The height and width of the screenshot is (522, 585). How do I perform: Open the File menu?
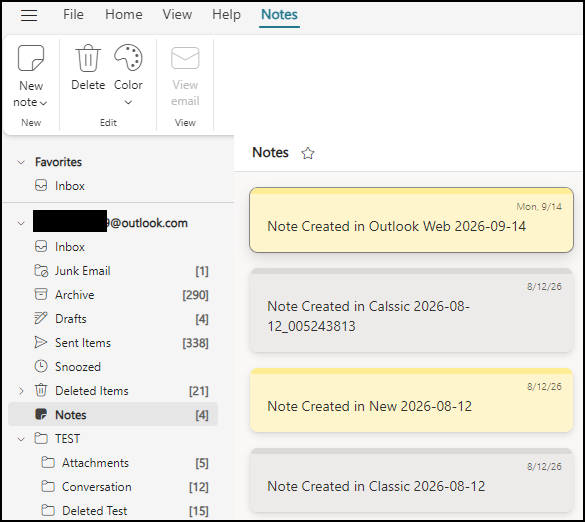pyautogui.click(x=73, y=15)
